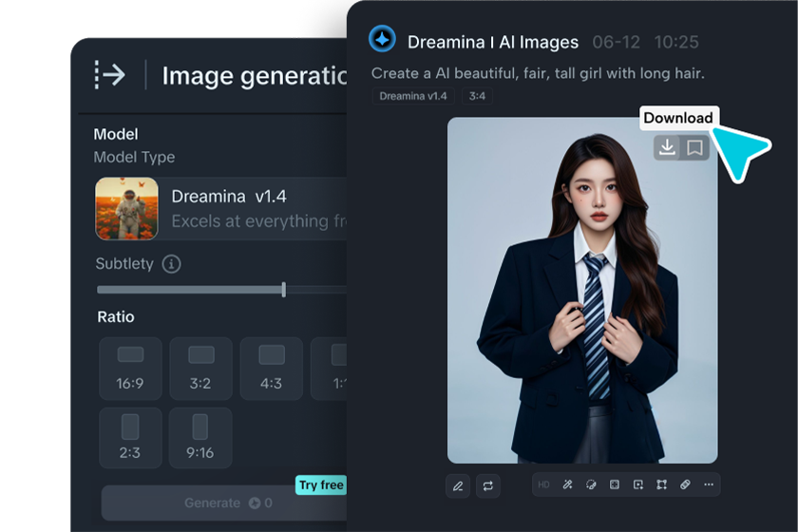Click the Model Type label
Viewport: 798px width, 532px height.
(x=134, y=158)
